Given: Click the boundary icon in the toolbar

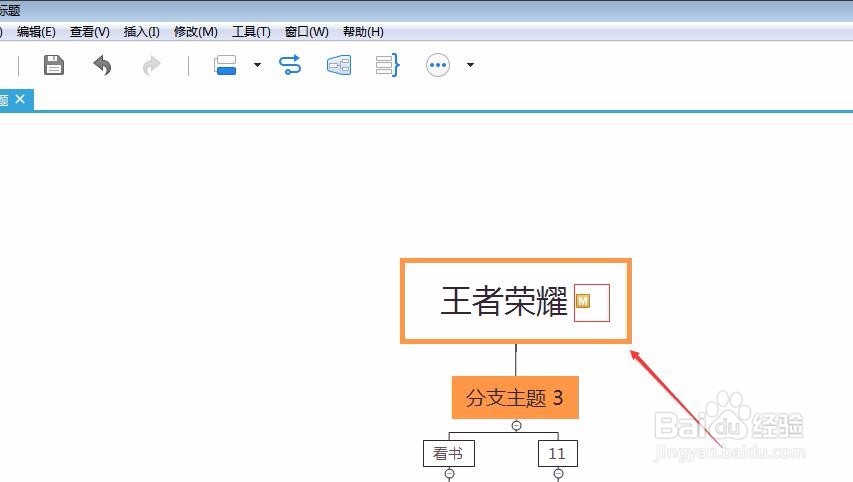Looking at the screenshot, I should click(339, 65).
